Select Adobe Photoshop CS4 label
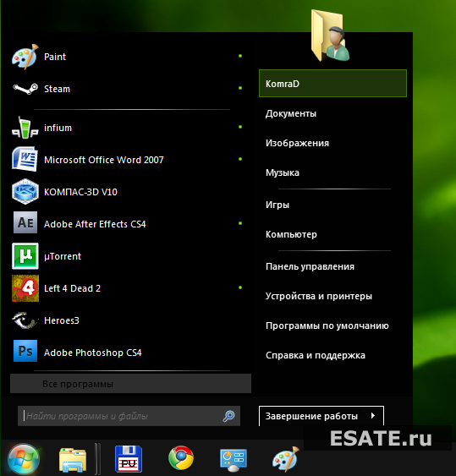Screen dimensions: 456x476 (93, 353)
